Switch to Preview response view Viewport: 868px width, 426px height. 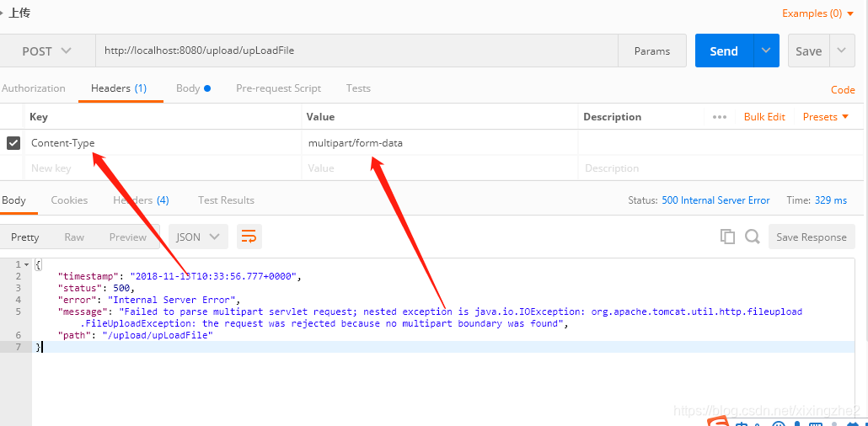(x=128, y=237)
